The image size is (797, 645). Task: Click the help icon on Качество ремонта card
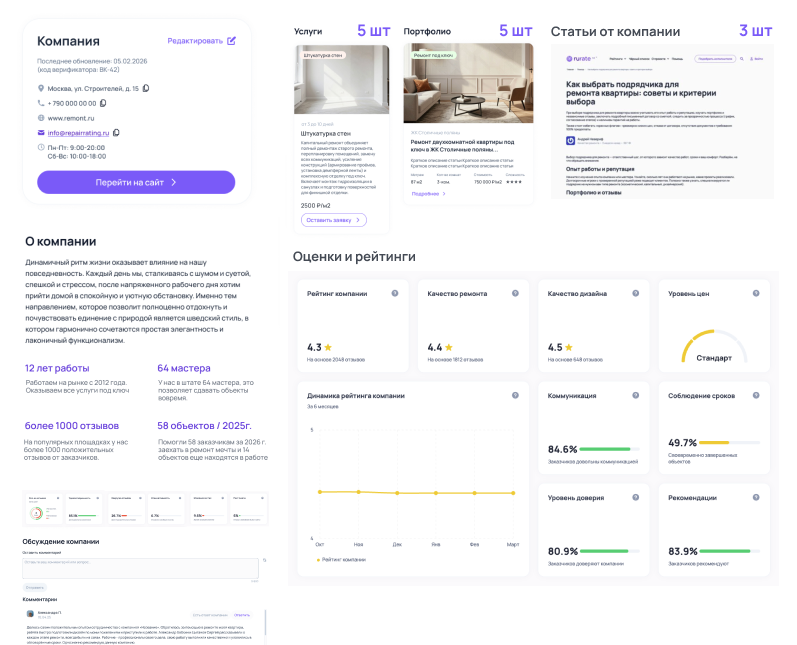515,293
